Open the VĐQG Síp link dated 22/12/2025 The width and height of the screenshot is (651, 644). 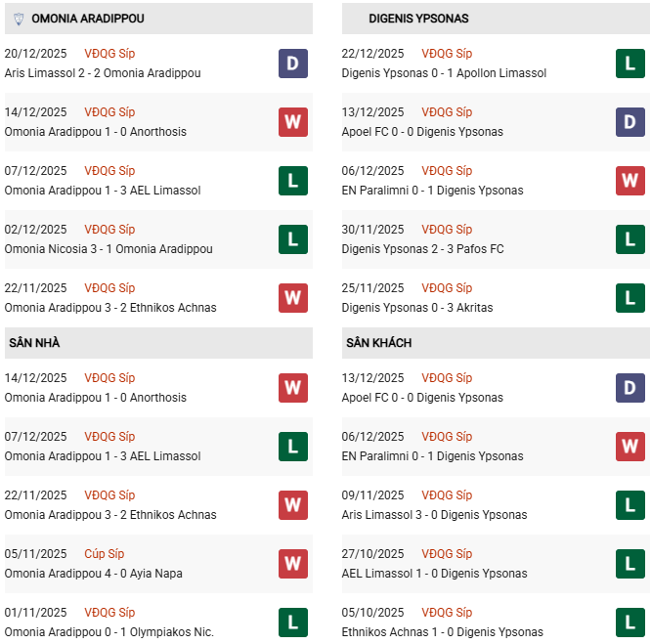click(447, 54)
